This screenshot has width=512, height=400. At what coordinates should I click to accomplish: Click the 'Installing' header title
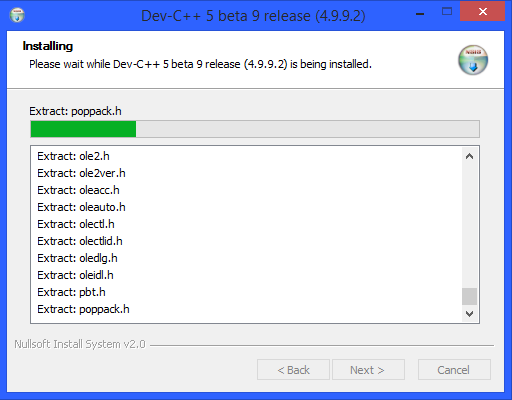point(48,46)
